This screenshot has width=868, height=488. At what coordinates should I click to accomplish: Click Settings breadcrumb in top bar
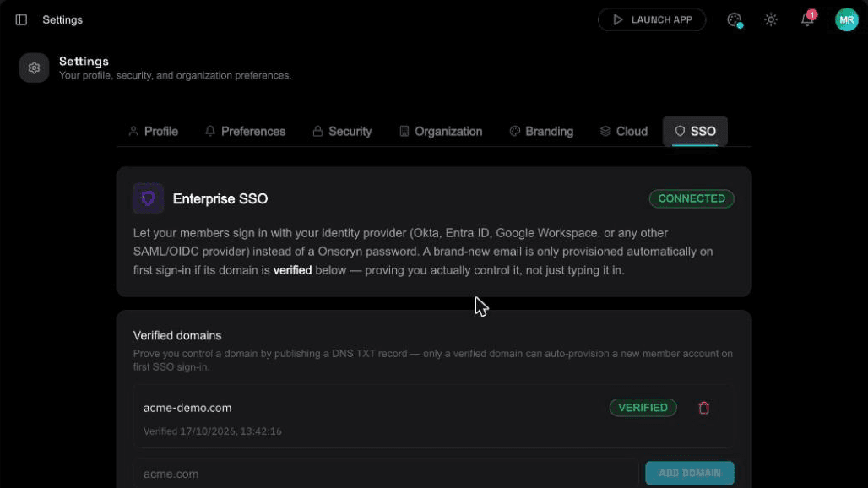click(x=62, y=20)
